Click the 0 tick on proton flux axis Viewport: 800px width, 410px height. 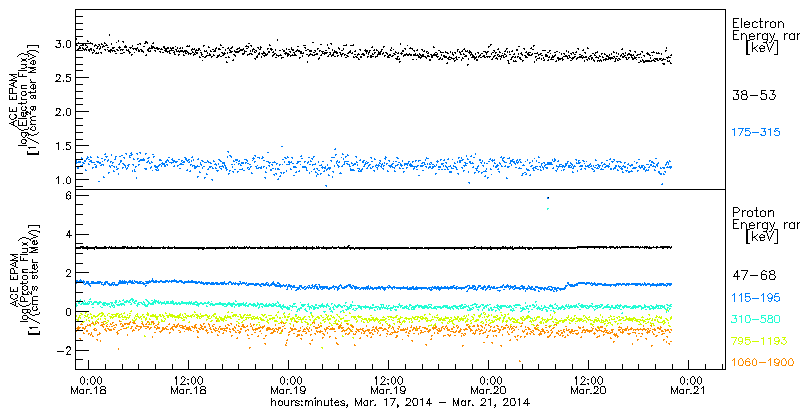[x=67, y=312]
